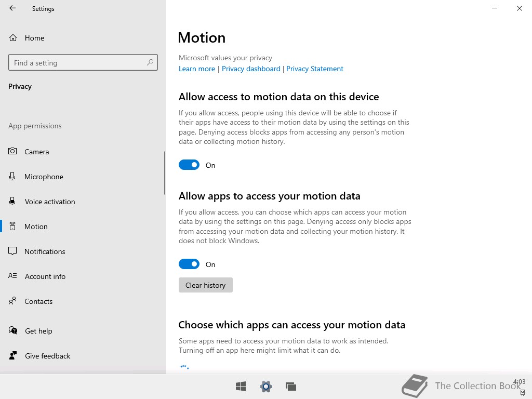Screen dimensions: 532x399
Task: Open the Privacy Statement link
Action: pyautogui.click(x=315, y=69)
